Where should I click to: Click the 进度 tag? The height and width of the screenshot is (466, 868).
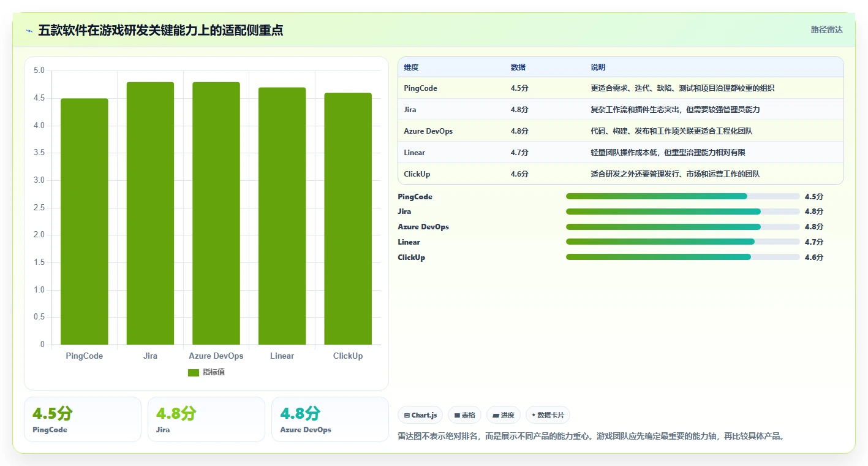click(504, 415)
